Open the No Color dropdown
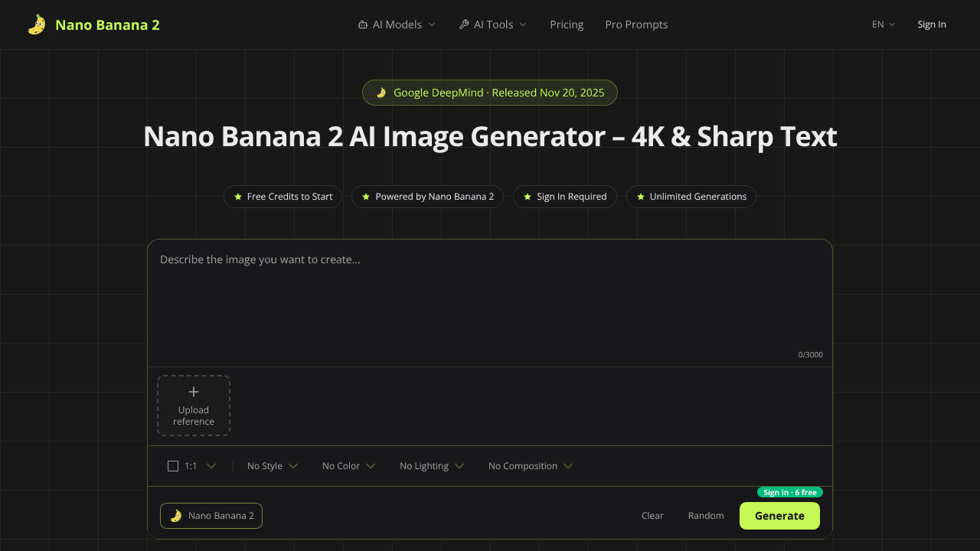Image resolution: width=980 pixels, height=551 pixels. coord(349,466)
